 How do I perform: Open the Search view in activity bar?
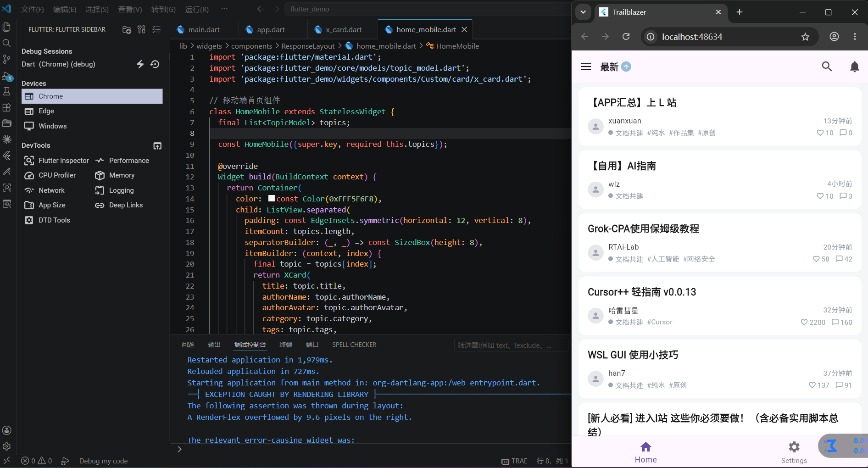7,43
